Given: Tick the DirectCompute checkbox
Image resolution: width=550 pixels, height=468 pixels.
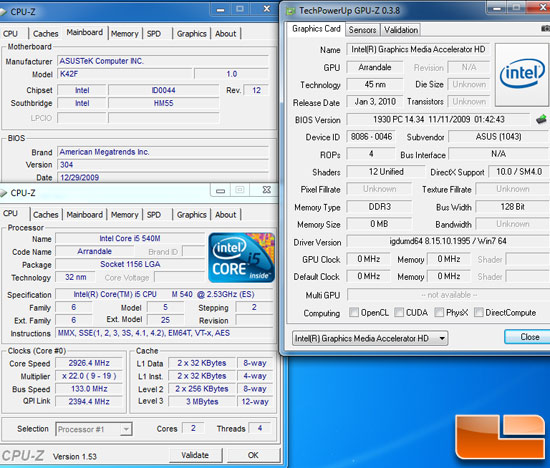Looking at the screenshot, I should coord(479,312).
